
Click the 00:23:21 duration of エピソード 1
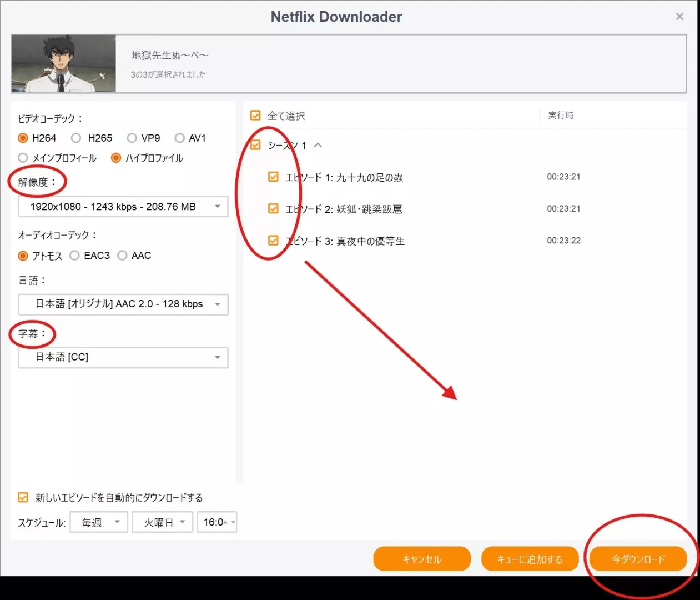point(563,177)
